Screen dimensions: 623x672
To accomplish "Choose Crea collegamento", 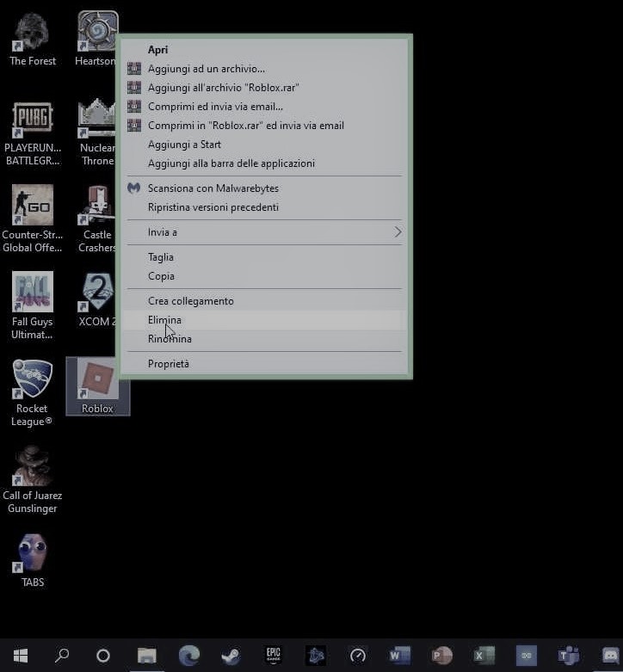I will pyautogui.click(x=264, y=301).
